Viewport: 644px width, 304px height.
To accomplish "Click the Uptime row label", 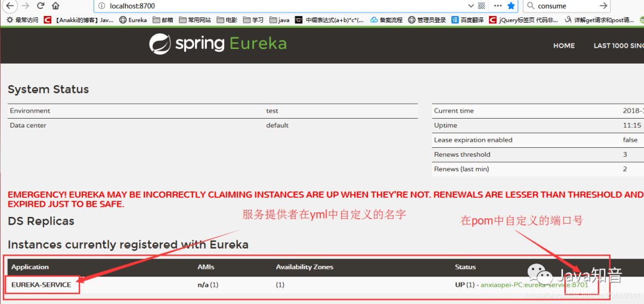I will tap(445, 125).
